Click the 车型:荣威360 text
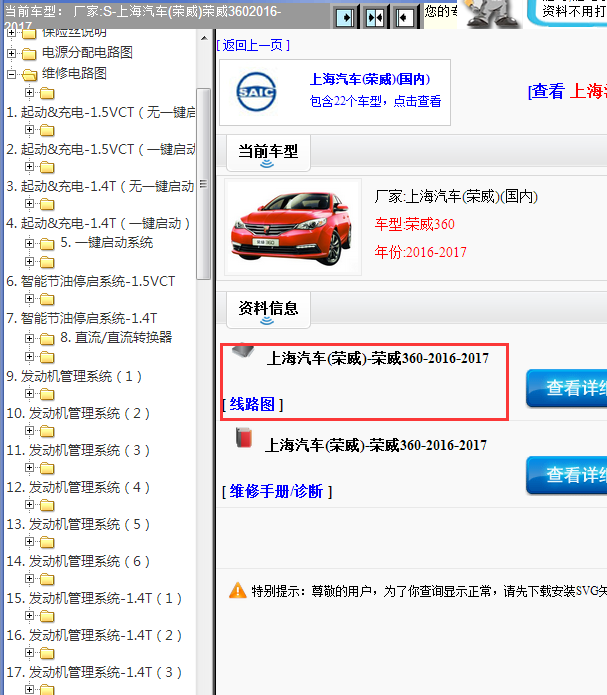 [415, 224]
